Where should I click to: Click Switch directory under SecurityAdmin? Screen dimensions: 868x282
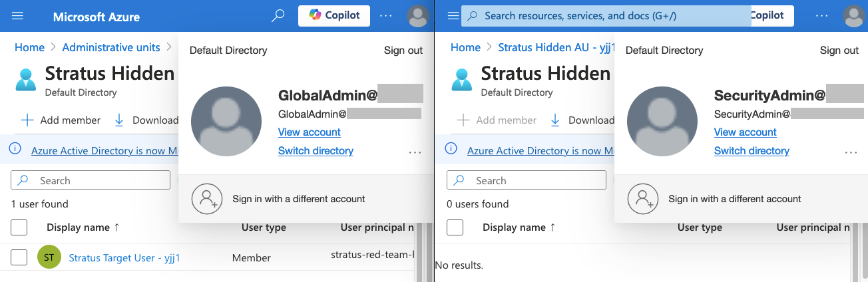[752, 151]
